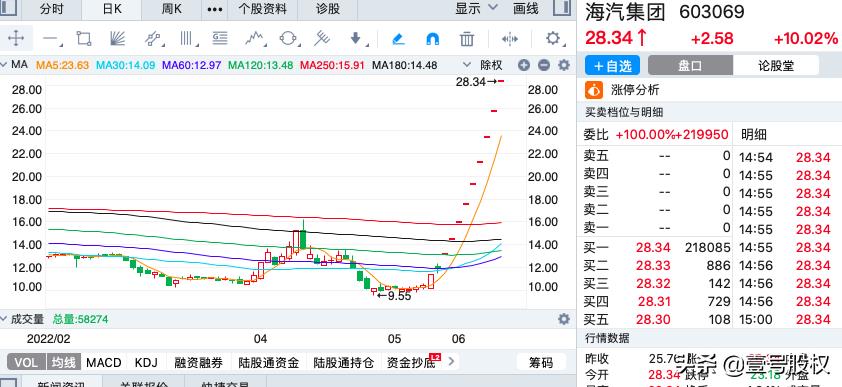The image size is (842, 387).
Task: Expand the 显示 dropdown
Action: 476,9
